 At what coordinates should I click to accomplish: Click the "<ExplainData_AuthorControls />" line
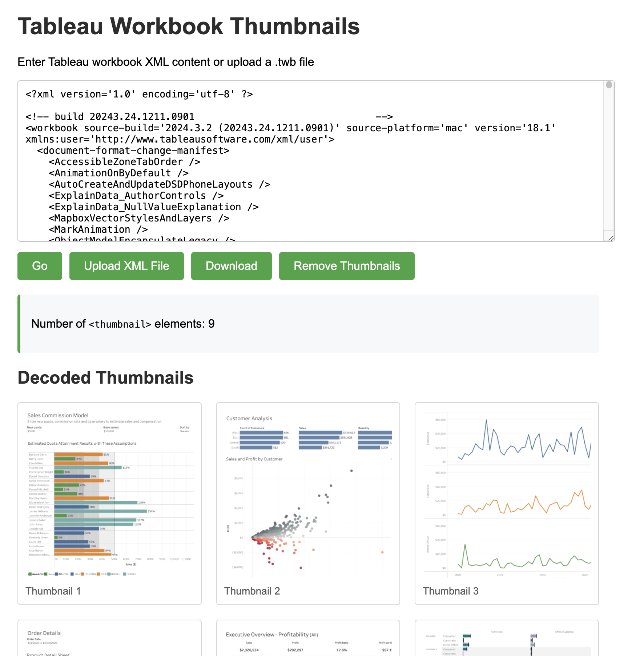pos(136,196)
